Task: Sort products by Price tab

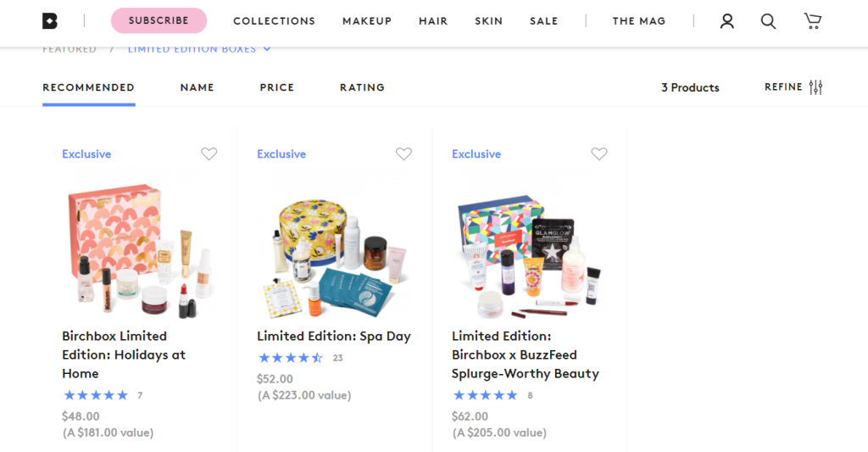Action: (276, 87)
